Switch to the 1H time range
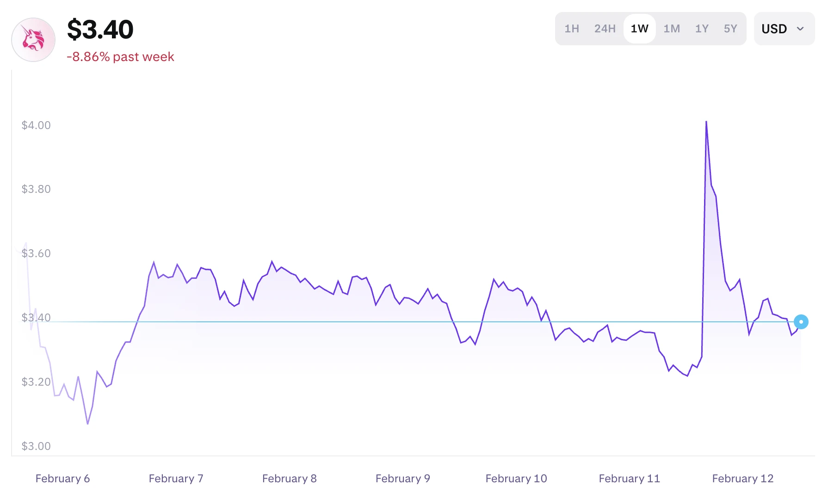This screenshot has height=504, width=828. (572, 29)
